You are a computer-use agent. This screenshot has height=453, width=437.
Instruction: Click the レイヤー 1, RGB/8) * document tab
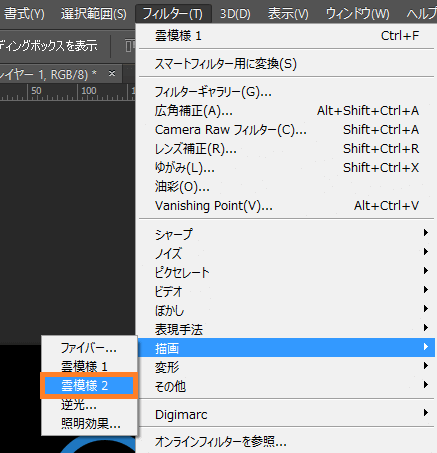(61, 74)
